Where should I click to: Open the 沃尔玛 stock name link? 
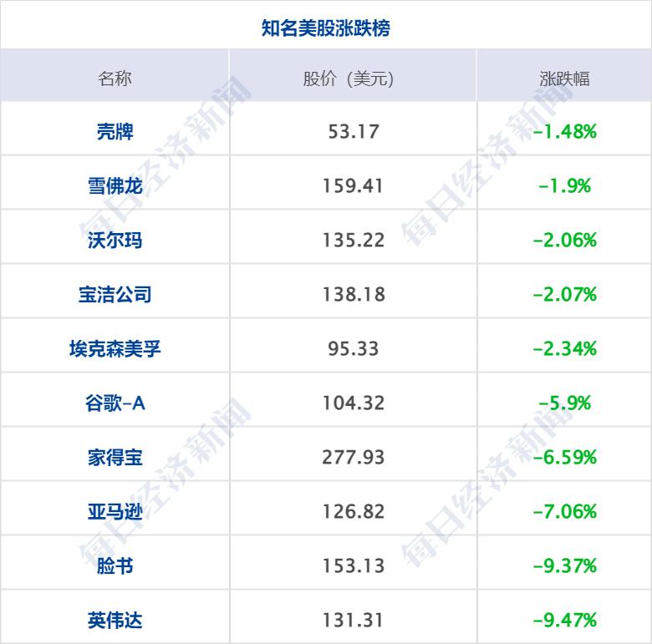pos(115,241)
